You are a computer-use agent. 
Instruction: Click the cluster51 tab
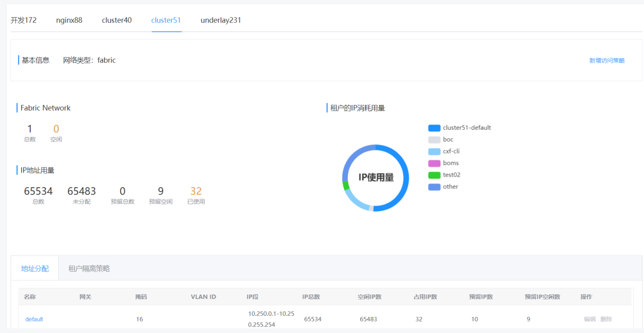tap(166, 20)
